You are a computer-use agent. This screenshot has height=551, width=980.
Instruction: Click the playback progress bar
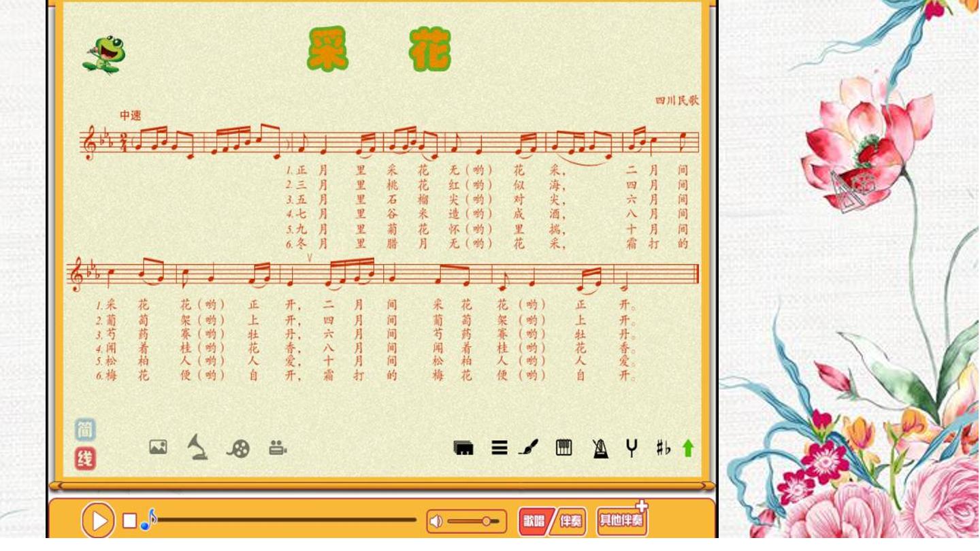(287, 520)
